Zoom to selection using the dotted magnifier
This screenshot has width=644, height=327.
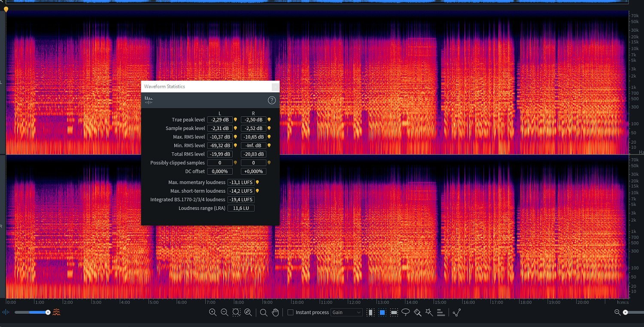pos(236,312)
